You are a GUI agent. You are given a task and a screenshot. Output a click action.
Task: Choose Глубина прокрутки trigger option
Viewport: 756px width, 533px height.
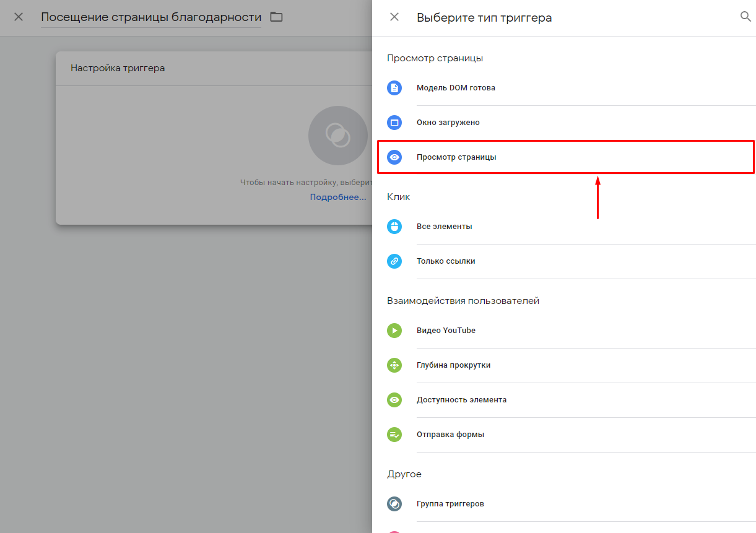point(453,365)
